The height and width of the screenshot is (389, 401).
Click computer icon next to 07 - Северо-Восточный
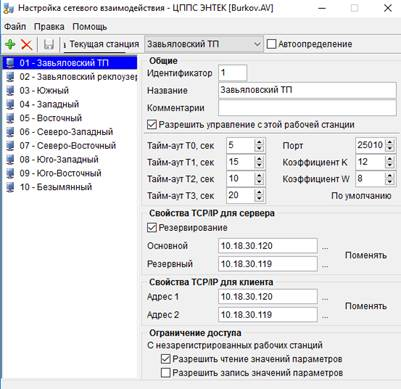(10, 146)
